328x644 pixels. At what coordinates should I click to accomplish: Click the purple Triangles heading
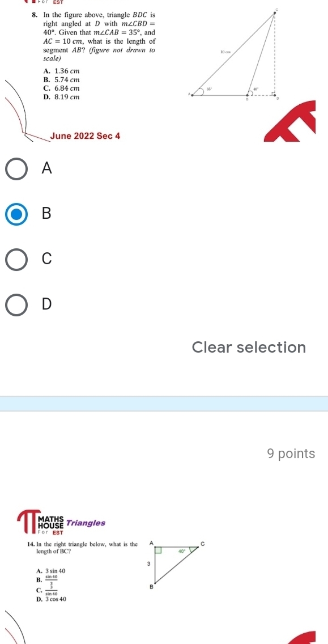[x=86, y=523]
